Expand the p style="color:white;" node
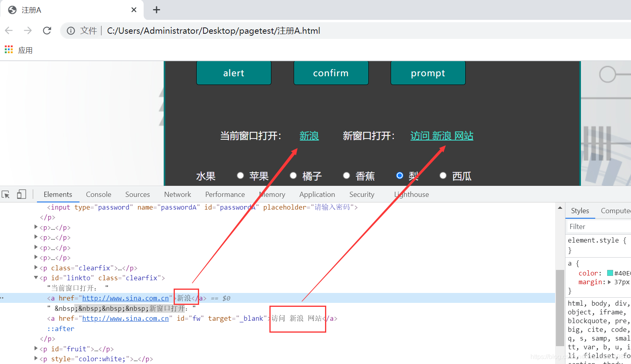631x364 pixels. (x=36, y=358)
